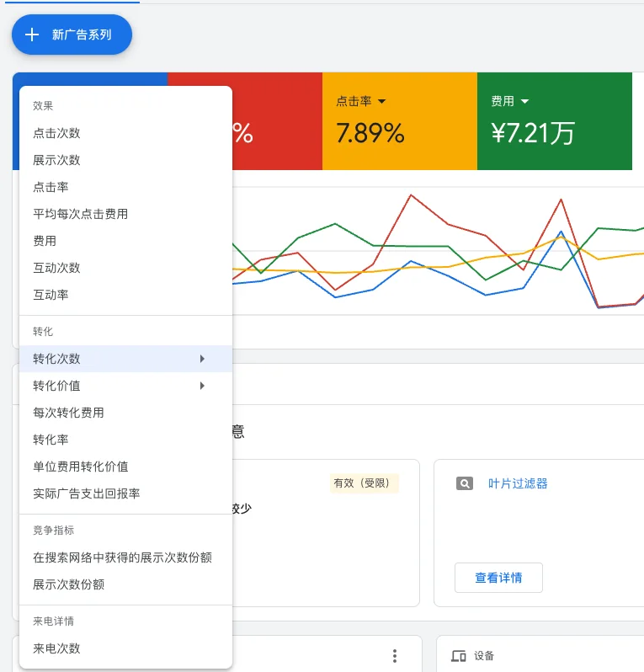The height and width of the screenshot is (672, 644).
Task: Expand the 转化次数 submenu arrow
Action: tap(202, 359)
